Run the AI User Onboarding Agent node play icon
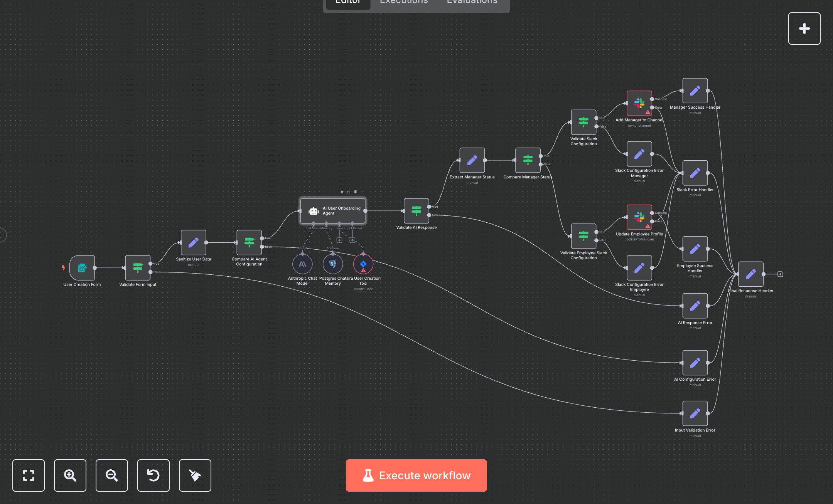The width and height of the screenshot is (833, 504). coord(342,192)
